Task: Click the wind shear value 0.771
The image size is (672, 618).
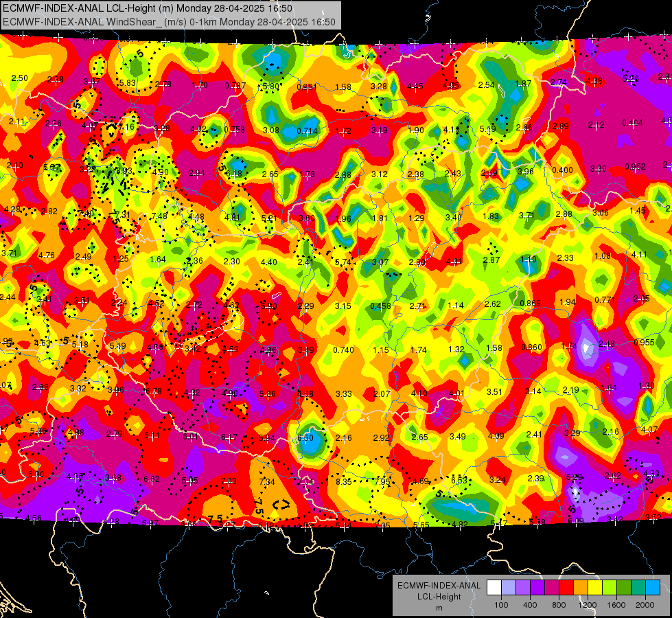Action: (604, 300)
